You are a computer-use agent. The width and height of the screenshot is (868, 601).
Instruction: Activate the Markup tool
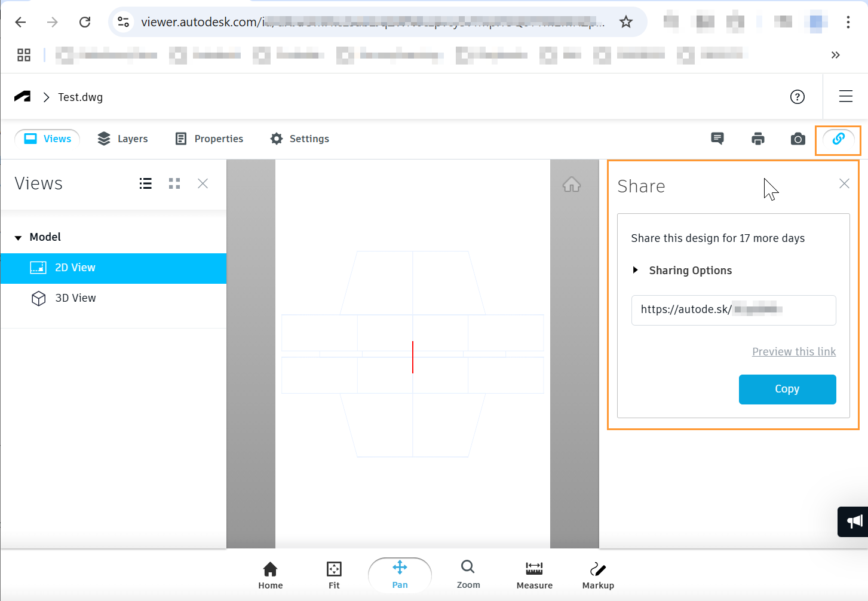pyautogui.click(x=597, y=575)
